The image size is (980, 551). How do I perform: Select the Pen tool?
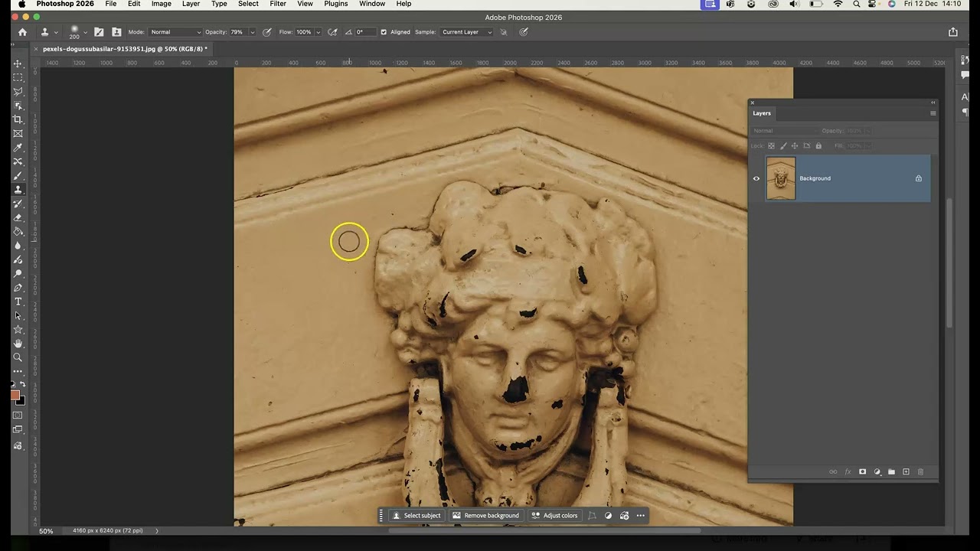(x=18, y=288)
